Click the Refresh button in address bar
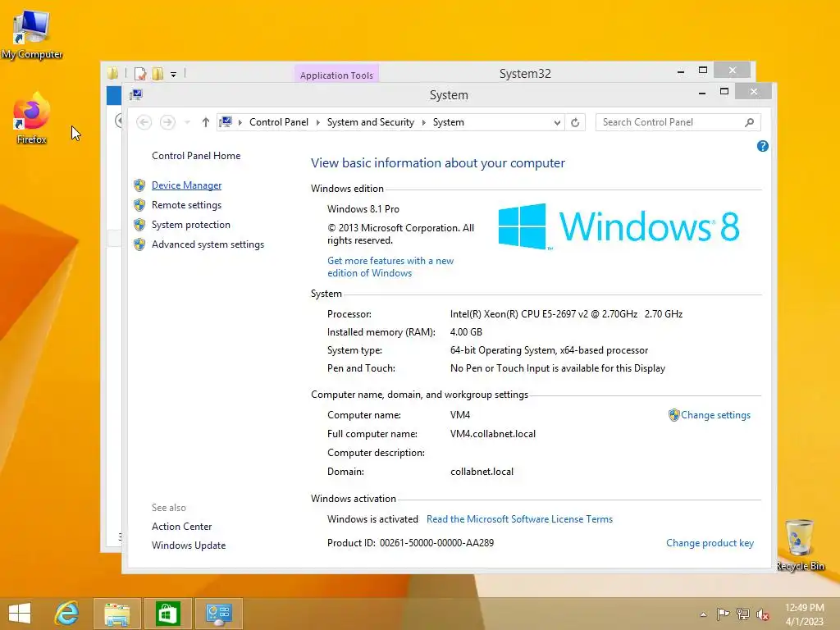This screenshot has width=840, height=630. (x=575, y=123)
